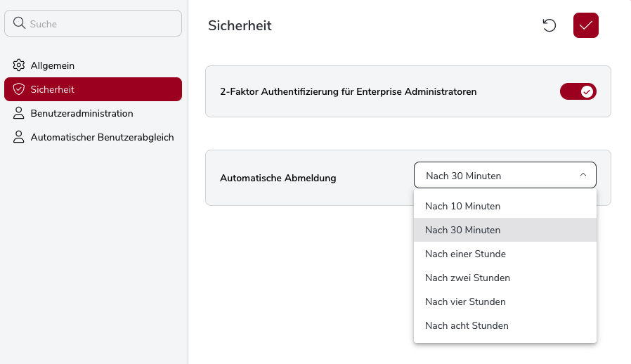Disable 2-Faktor Authentifizierung toggle
631x364 pixels.
[578, 91]
